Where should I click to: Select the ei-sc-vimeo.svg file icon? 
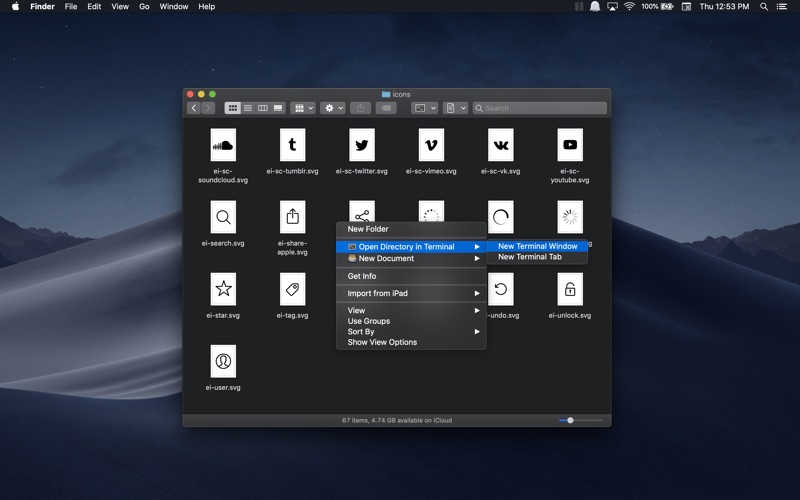coord(431,145)
